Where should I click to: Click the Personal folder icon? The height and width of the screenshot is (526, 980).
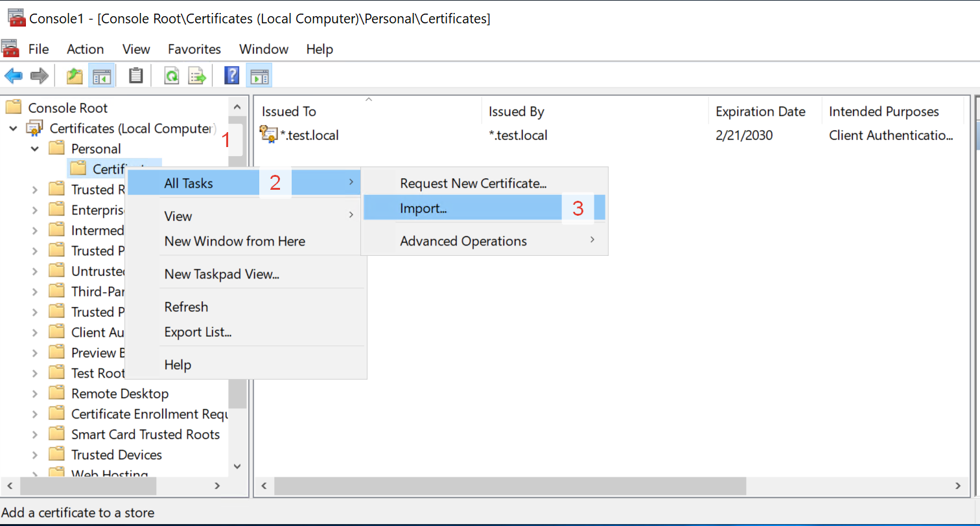tap(57, 148)
